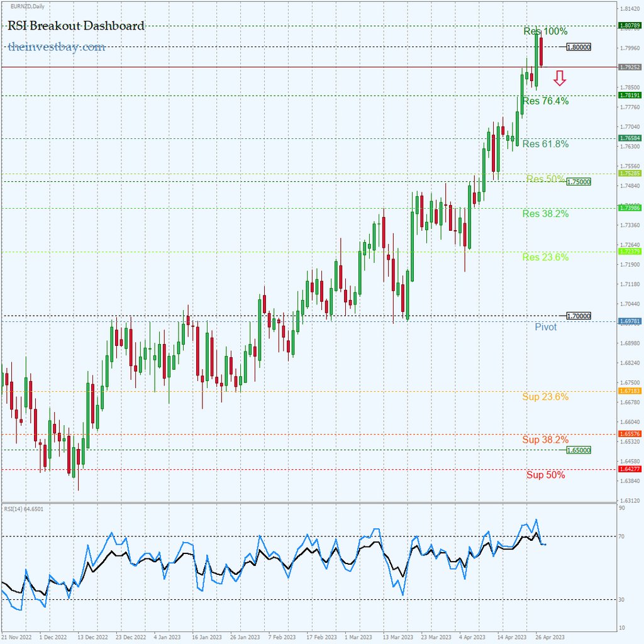Click the 'Res 23.6%' level label
Viewport: 644px width, 644px height.
click(x=545, y=257)
